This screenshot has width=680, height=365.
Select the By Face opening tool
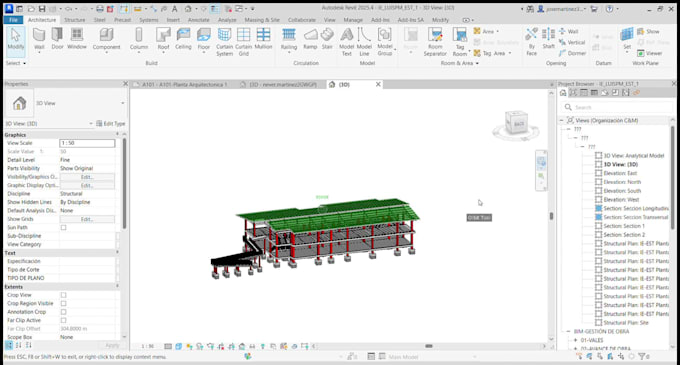[532, 42]
